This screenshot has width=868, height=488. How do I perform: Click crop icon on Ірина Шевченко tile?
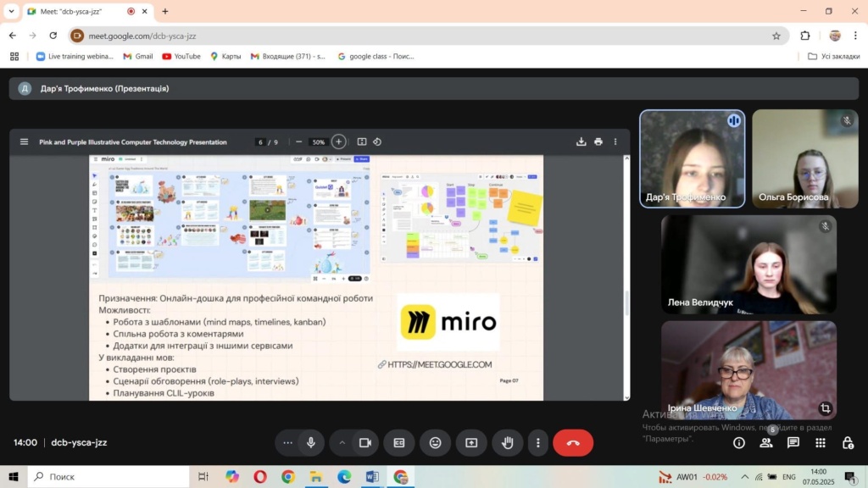click(x=826, y=408)
